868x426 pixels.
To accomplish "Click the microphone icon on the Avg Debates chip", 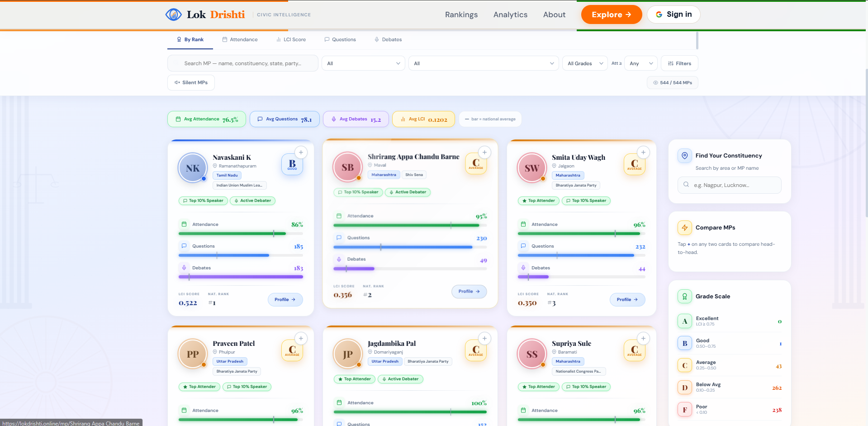I will 333,119.
